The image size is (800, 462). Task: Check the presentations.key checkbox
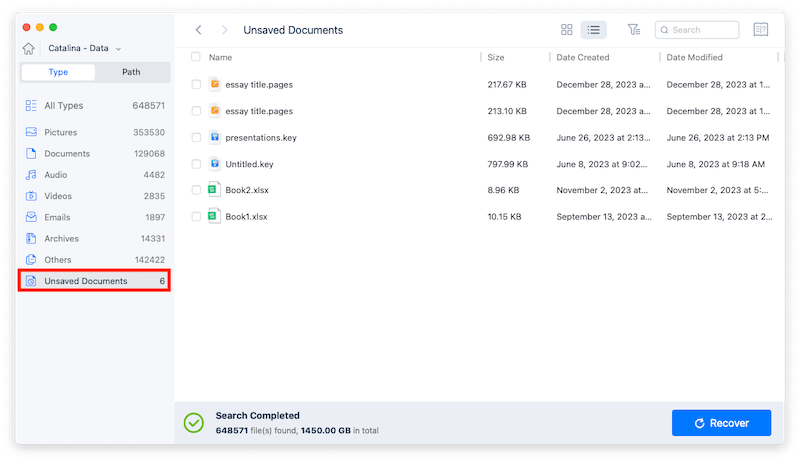[196, 137]
